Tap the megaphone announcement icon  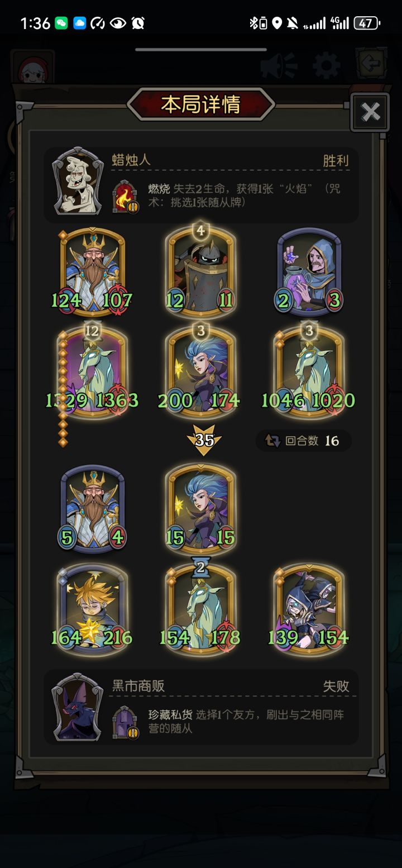[277, 66]
